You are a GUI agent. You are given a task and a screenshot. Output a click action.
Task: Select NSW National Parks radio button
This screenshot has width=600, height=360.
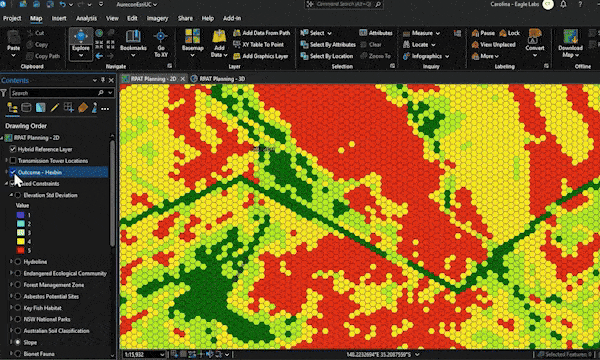pyautogui.click(x=18, y=319)
